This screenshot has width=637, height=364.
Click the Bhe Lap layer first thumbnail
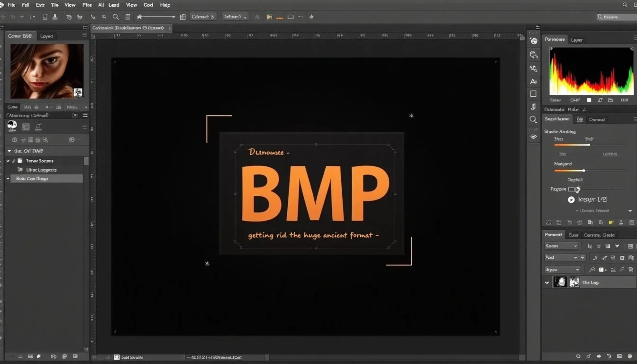(x=560, y=282)
